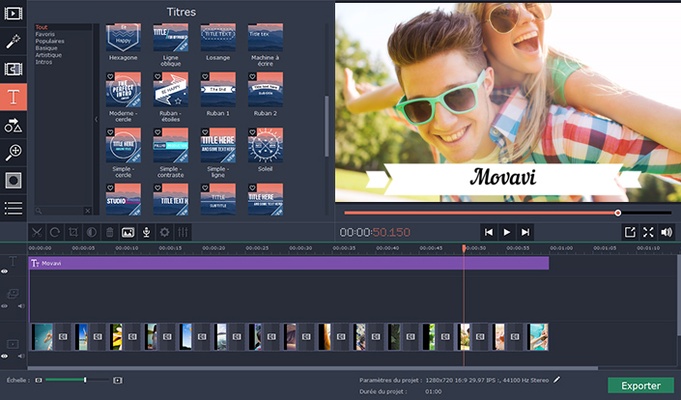This screenshot has width=681, height=400.
Task: Pick the Machine à écrire title
Action: pyautogui.click(x=265, y=38)
